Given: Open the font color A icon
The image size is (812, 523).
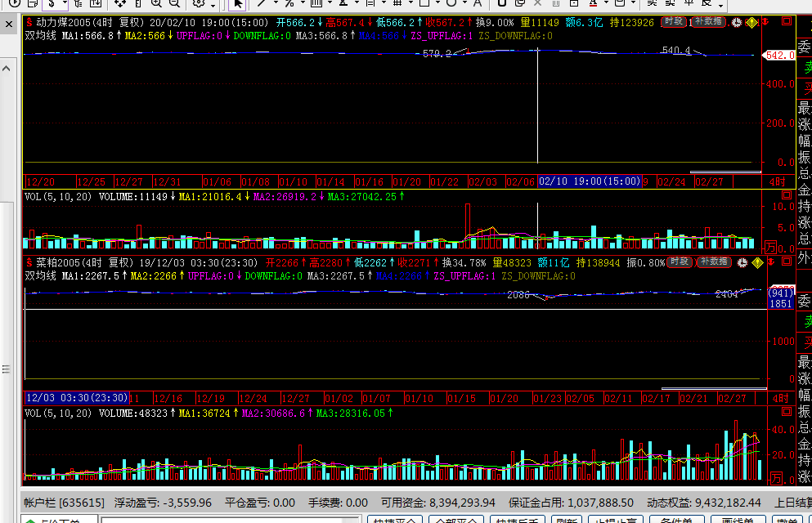Looking at the screenshot, I should click(x=594, y=3).
